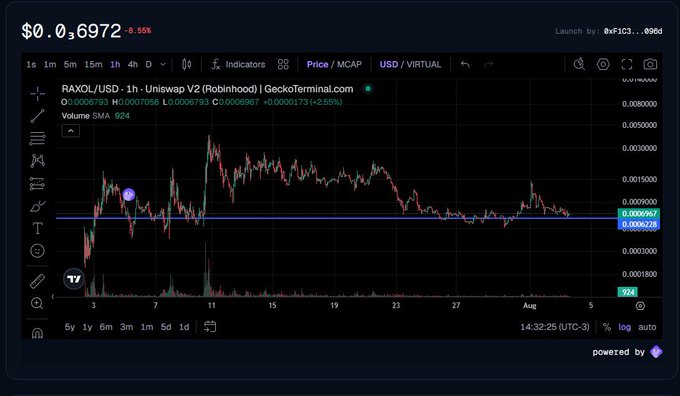Toggle log scale mode
680x396 pixels.
pos(624,327)
